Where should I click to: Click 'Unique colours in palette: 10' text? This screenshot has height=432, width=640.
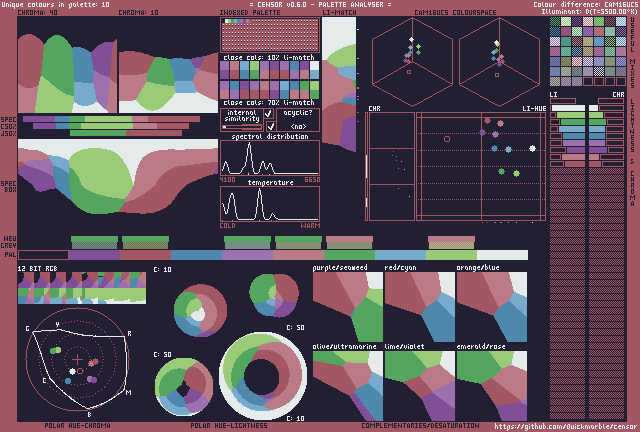[x=56, y=4]
